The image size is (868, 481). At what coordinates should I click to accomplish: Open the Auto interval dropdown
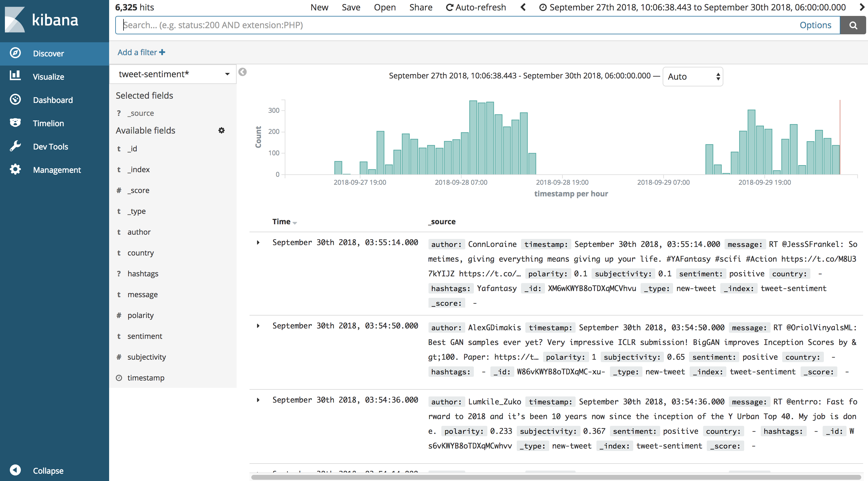[x=692, y=77]
